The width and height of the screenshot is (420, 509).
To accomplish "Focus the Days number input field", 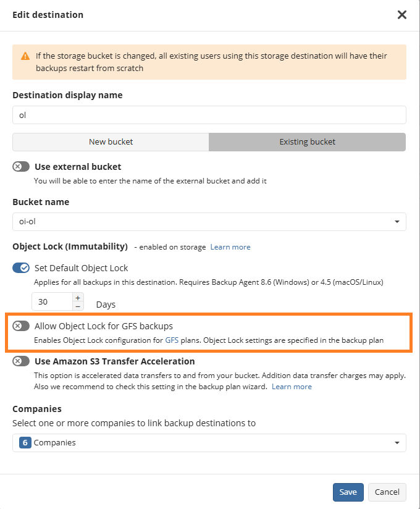I will point(52,301).
